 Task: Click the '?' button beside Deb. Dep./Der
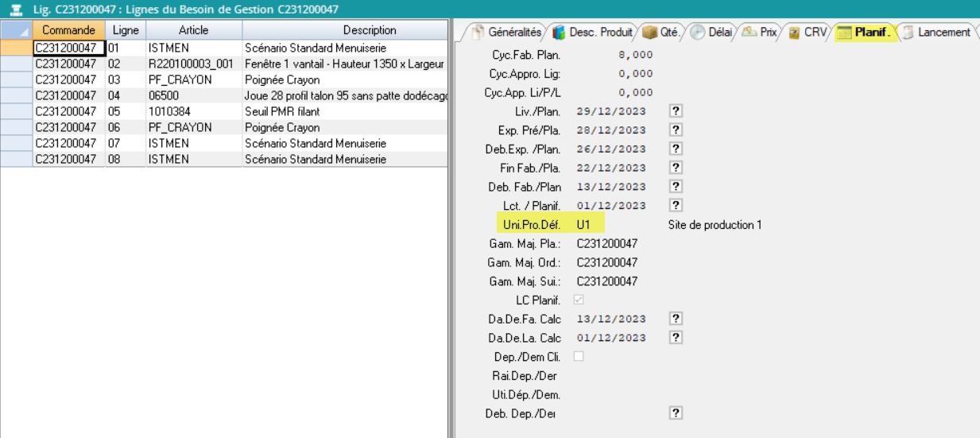pos(676,413)
